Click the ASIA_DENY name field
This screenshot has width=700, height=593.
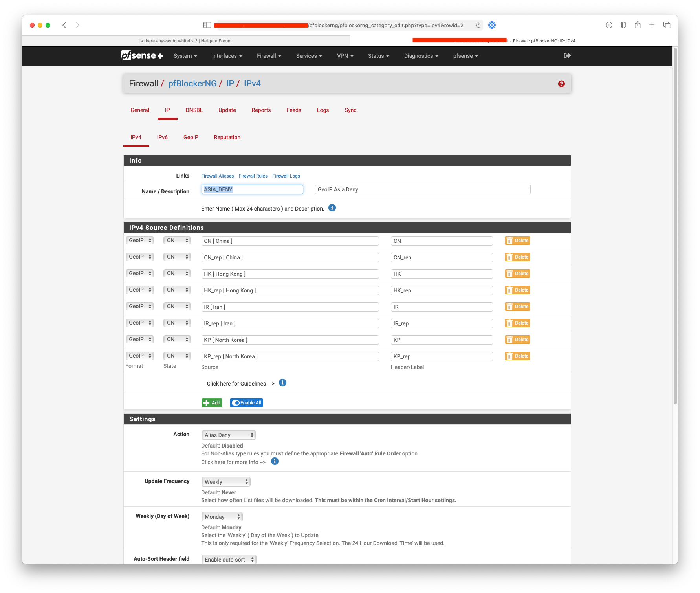coord(252,189)
